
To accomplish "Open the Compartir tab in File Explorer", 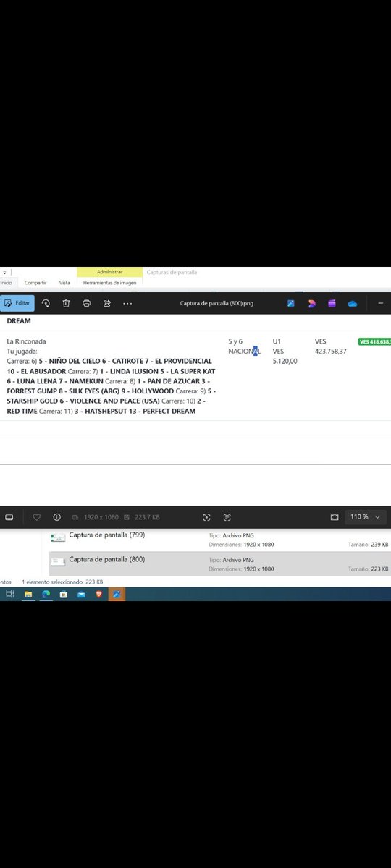I will 35,283.
